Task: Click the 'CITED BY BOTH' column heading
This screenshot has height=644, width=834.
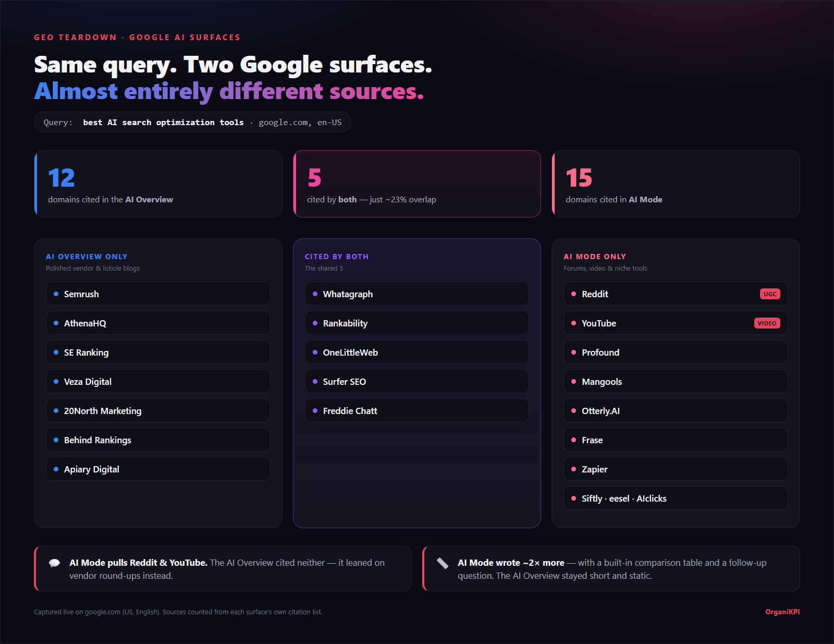Action: 337,257
